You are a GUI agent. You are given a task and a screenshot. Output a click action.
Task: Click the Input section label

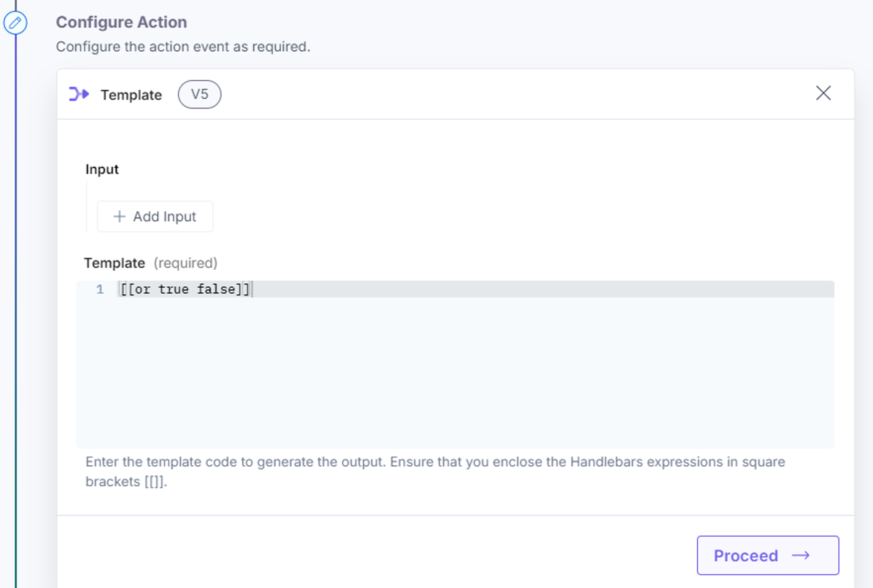click(102, 169)
